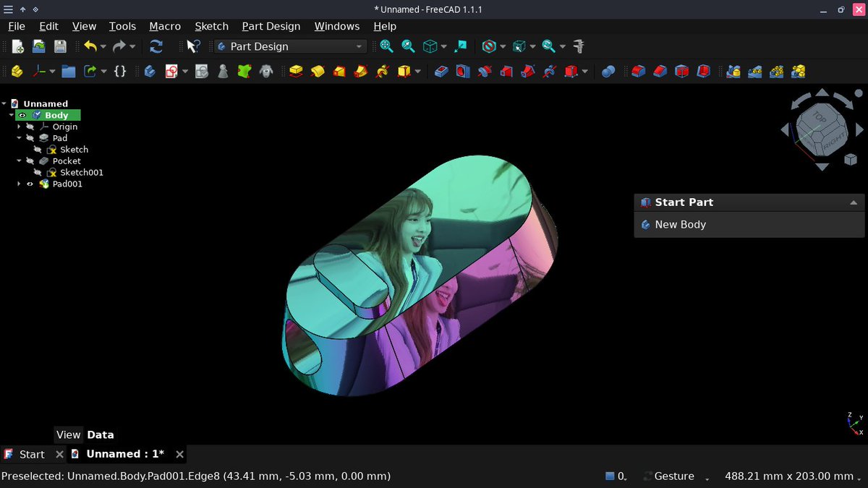Open the Part Design workbench dropdown

(291, 46)
